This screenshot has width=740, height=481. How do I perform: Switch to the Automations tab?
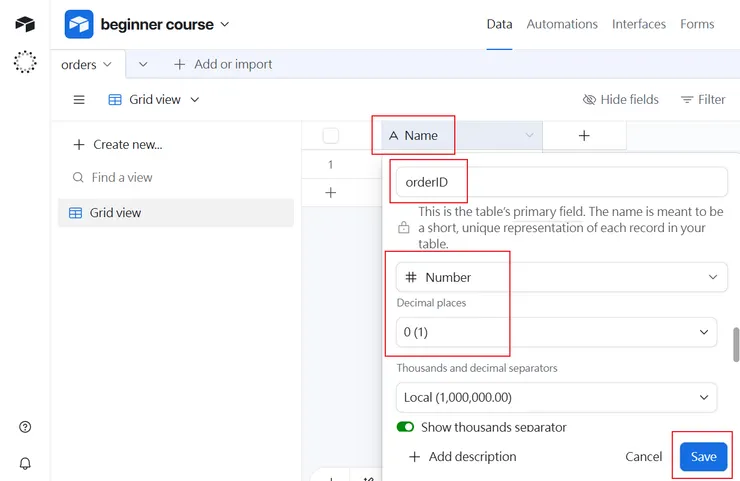pos(562,24)
